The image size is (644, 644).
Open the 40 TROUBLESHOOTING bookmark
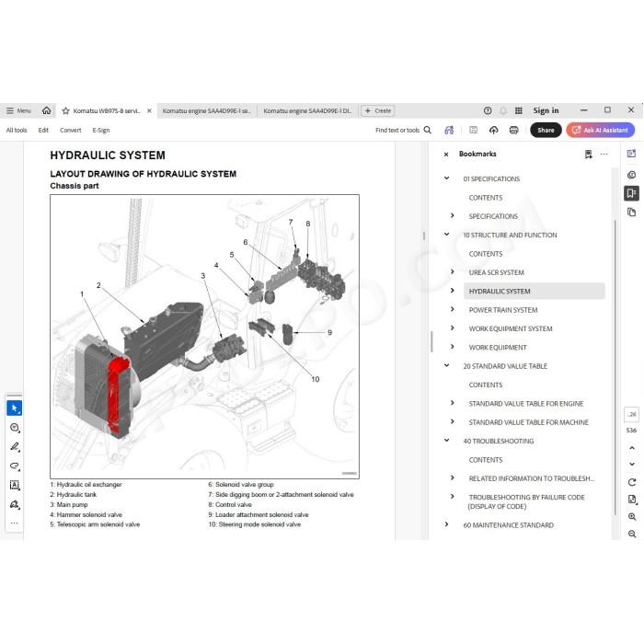click(499, 441)
